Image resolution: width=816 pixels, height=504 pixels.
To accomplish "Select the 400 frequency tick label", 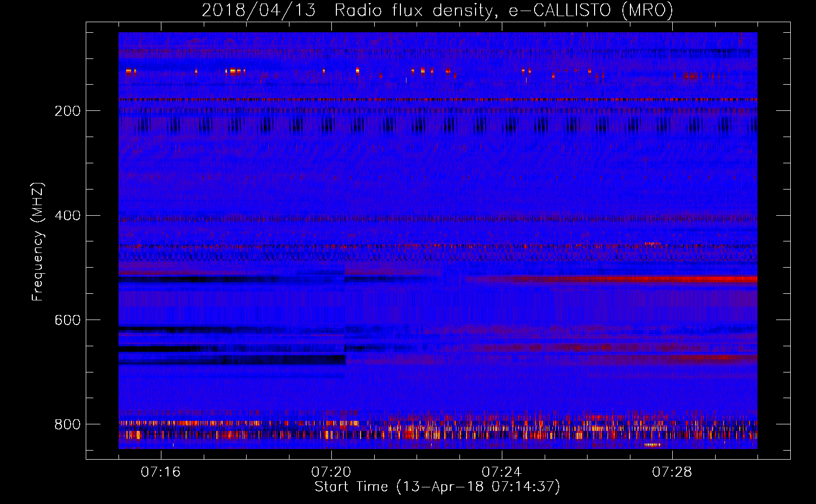I will [68, 216].
